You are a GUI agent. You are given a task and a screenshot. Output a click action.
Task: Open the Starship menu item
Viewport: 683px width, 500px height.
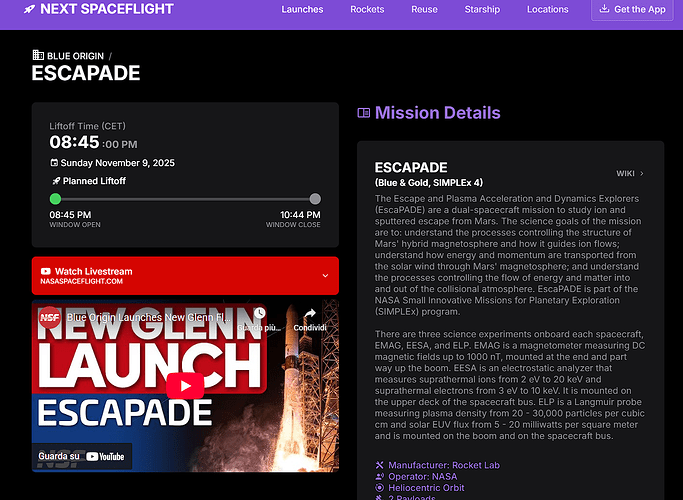(x=482, y=10)
